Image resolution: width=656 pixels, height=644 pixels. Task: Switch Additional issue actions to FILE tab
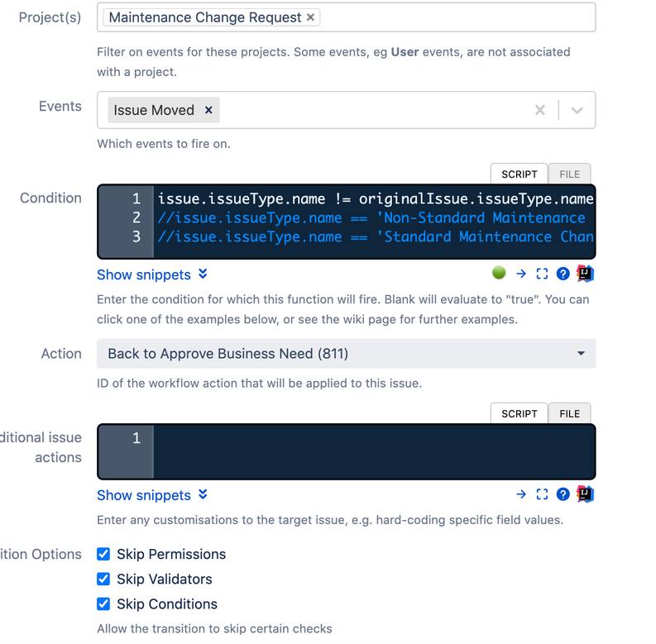tap(569, 413)
